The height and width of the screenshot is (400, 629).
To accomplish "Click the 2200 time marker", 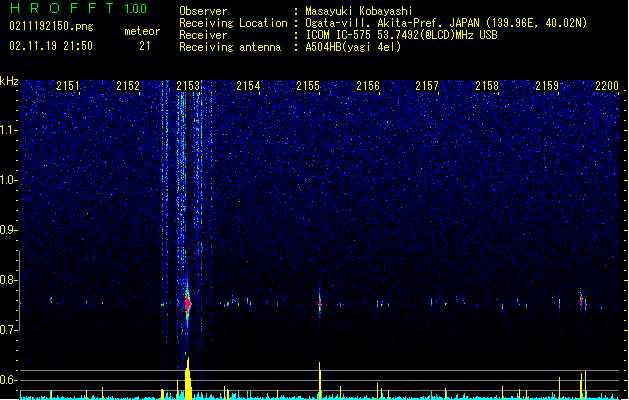I will point(607,86).
